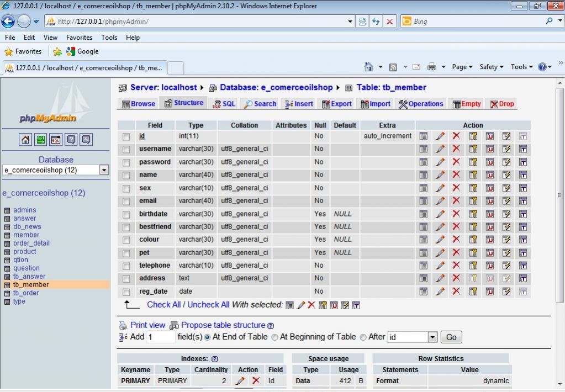Switch to the Operations tab

click(x=421, y=104)
